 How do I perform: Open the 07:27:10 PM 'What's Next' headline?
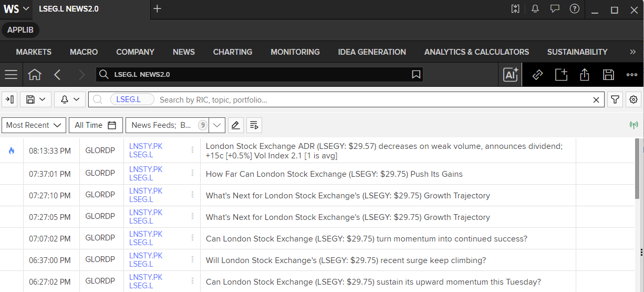point(348,196)
